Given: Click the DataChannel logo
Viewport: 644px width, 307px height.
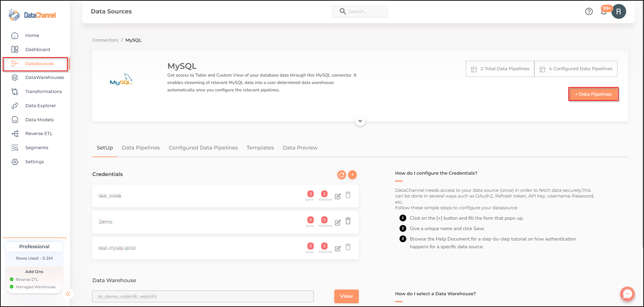Looking at the screenshot, I should pos(32,15).
